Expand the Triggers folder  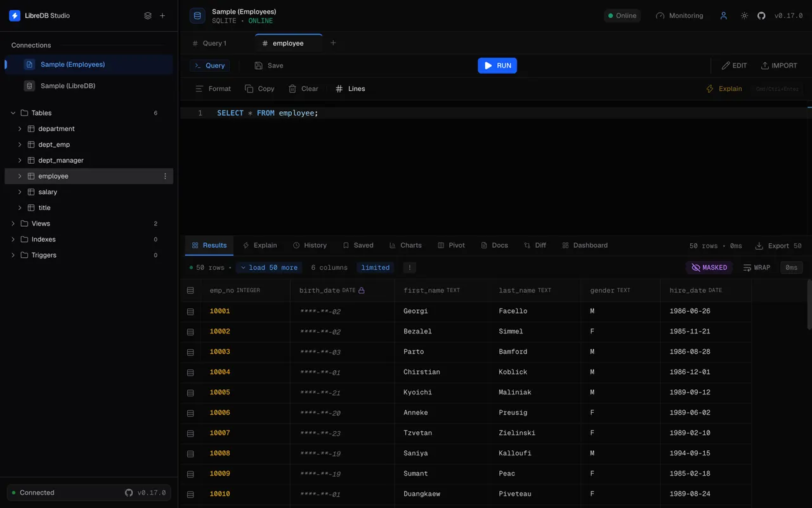tap(13, 255)
